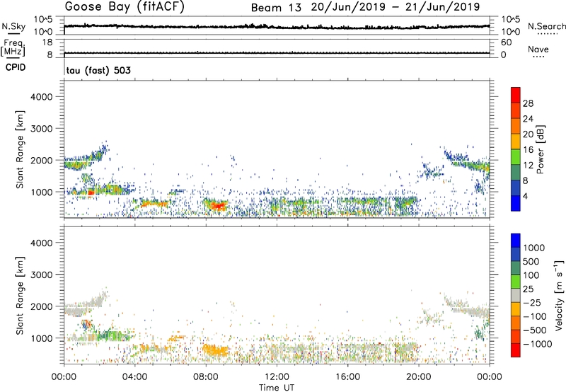Click the "04:00" time tick label
This screenshot has height=392, width=566.
[134, 377]
